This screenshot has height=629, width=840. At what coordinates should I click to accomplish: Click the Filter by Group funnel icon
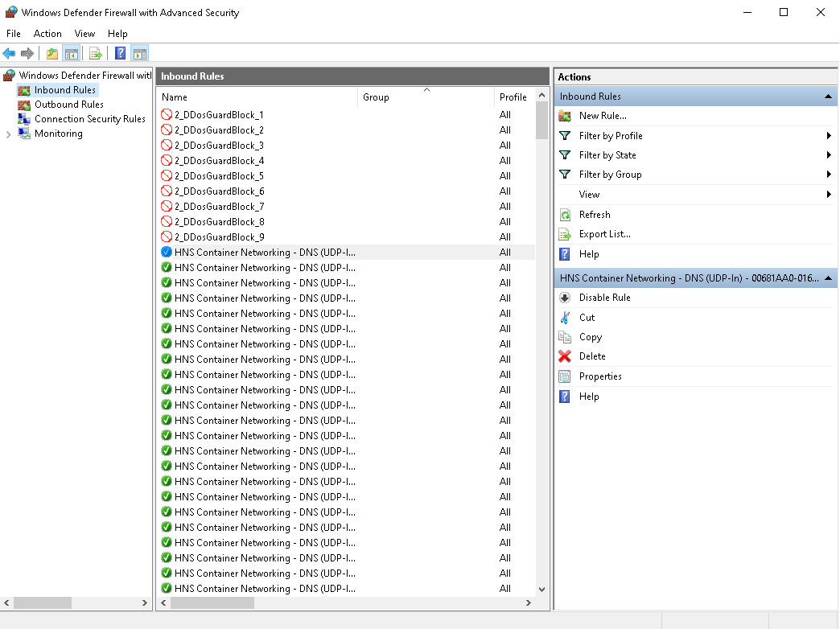[565, 175]
